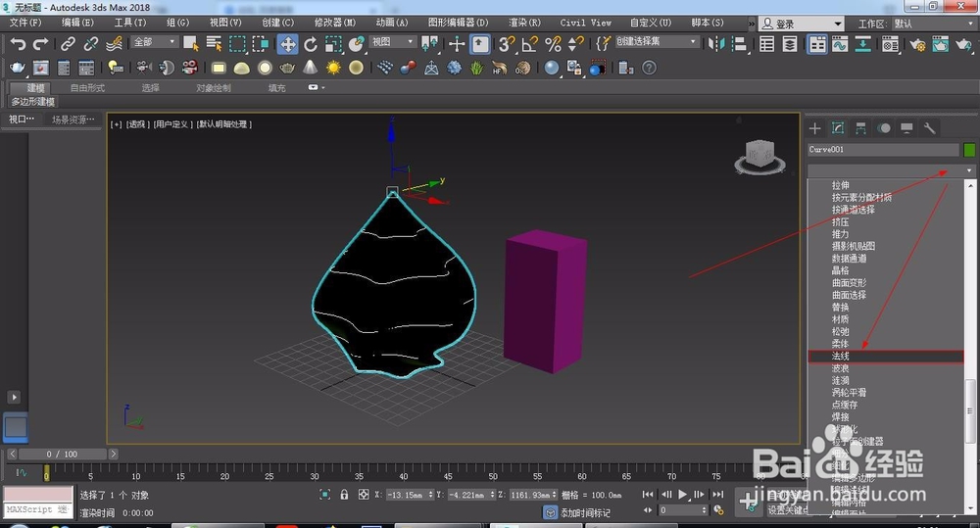Viewport: 980px width, 528px height.
Task: Open the 文件(F) menu
Action: 25,23
